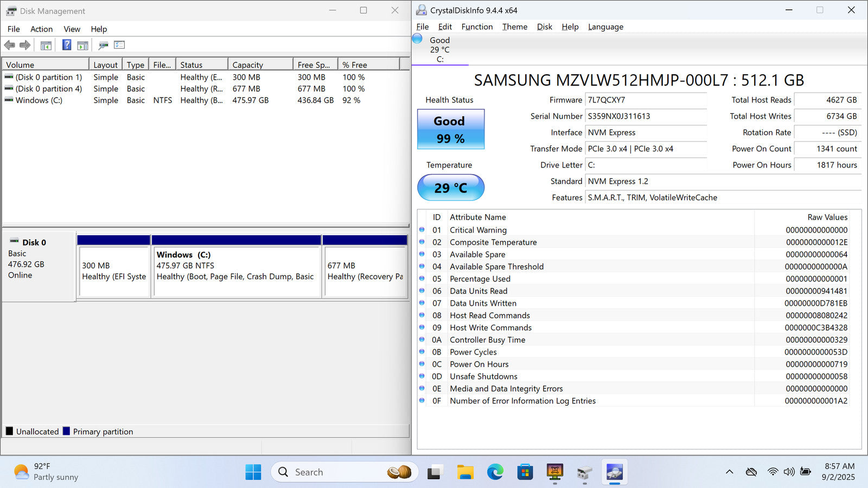
Task: Click drive icon next to Windows (C:) volume
Action: pos(9,100)
